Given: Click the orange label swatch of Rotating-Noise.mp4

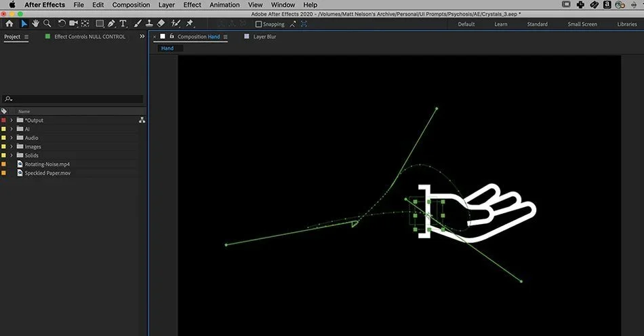Looking at the screenshot, I should (x=3, y=164).
